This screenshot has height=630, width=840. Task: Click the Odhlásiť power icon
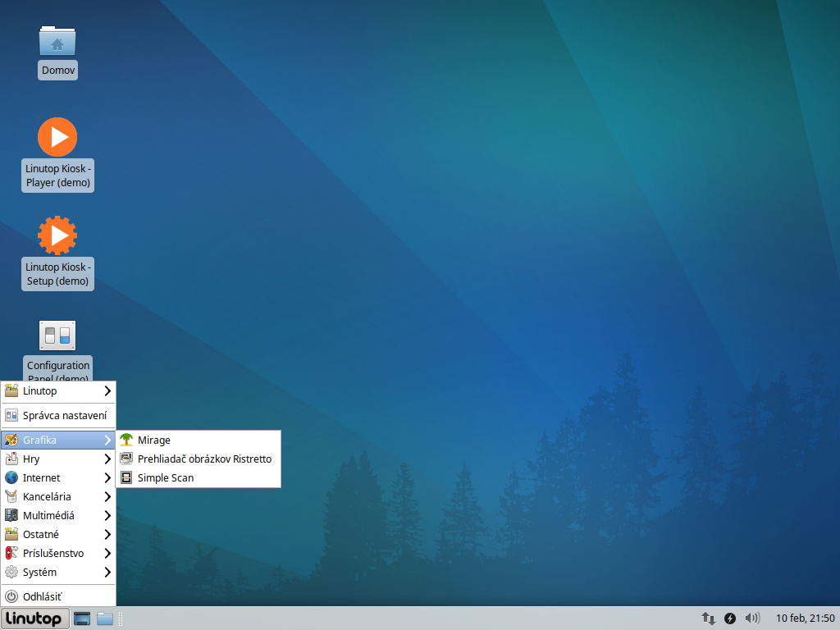tap(11, 596)
